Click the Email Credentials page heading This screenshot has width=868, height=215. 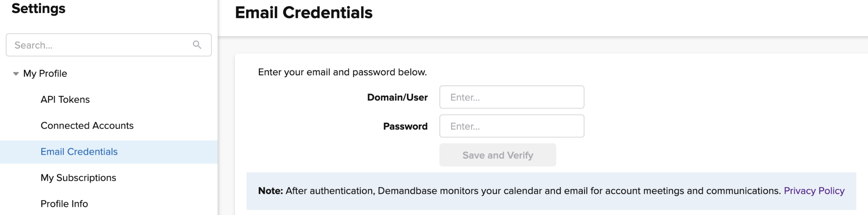click(x=304, y=13)
